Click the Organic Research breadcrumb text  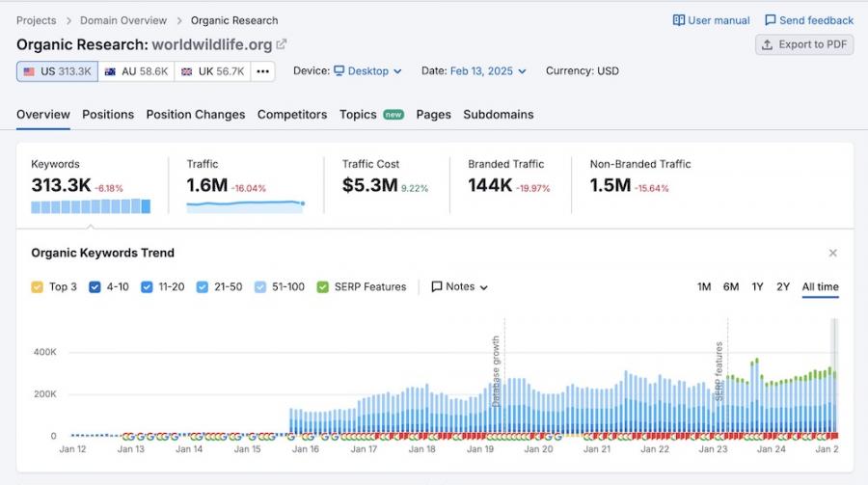pos(234,20)
